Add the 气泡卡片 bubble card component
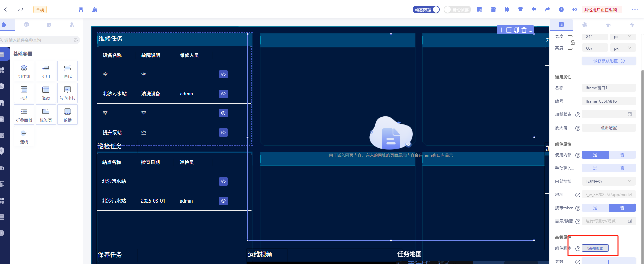Viewport: 644px width, 264px height. tap(68, 93)
